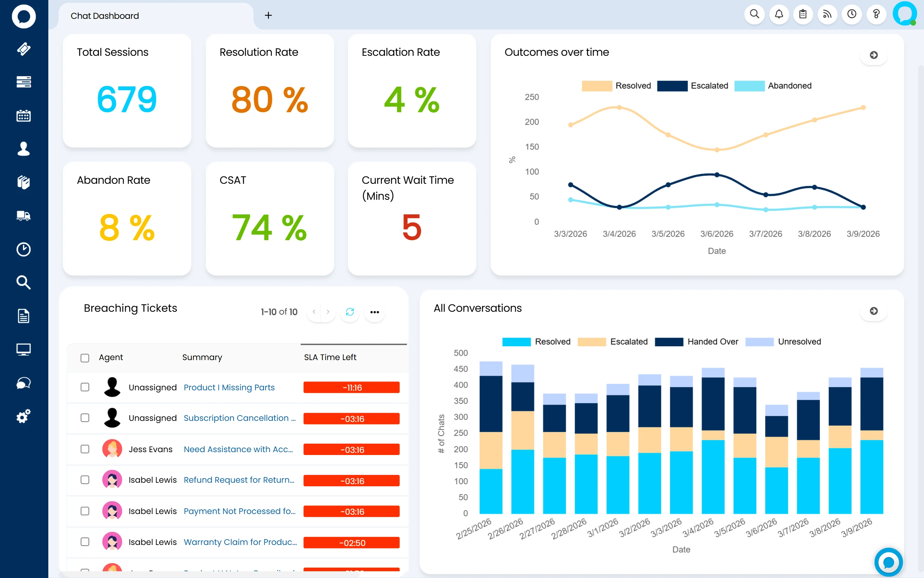
Task: Open the recent history clock icon
Action: [852, 15]
